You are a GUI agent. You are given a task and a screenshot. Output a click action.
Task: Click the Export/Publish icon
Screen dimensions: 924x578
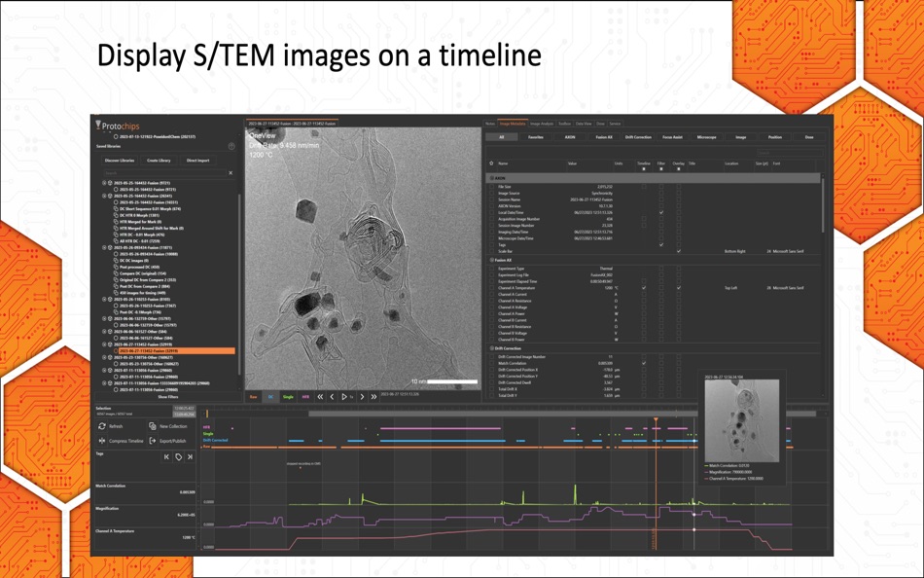[152, 441]
